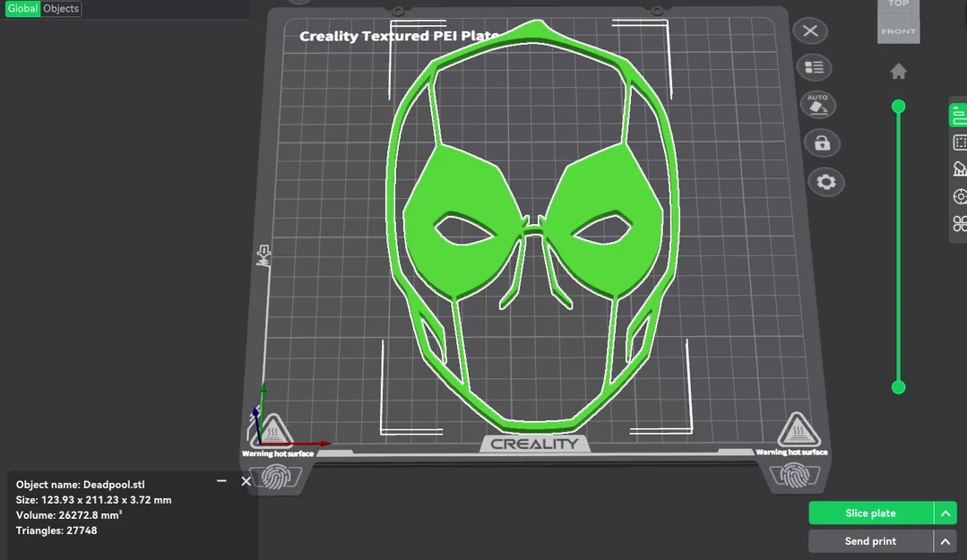The image size is (967, 560).
Task: Expand the Slice plate dropdown arrow
Action: tap(945, 513)
